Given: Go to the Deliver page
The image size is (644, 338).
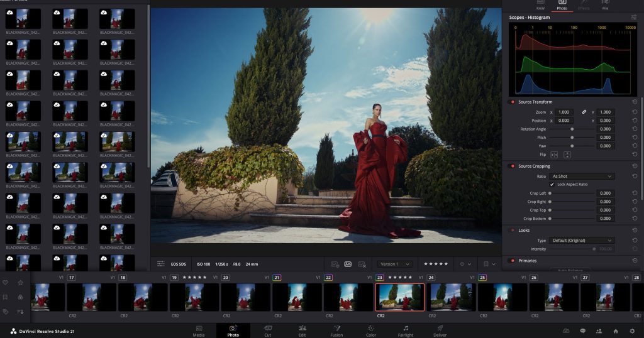Looking at the screenshot, I should pos(440,331).
